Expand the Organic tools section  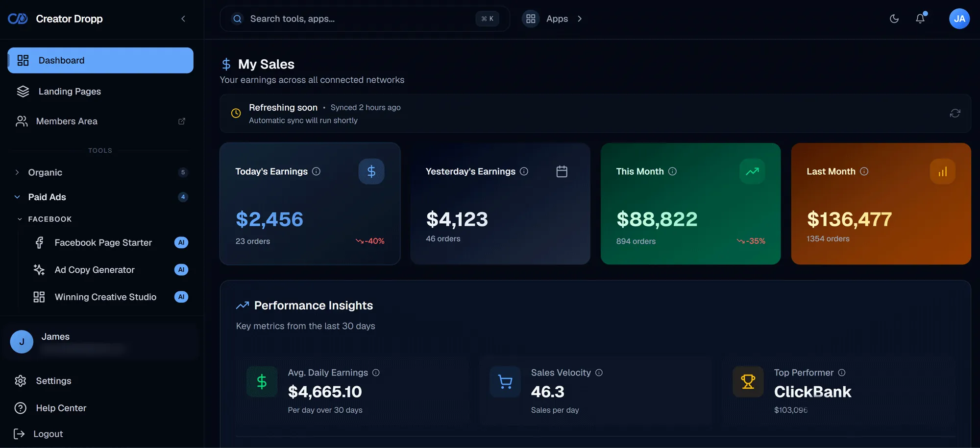(100, 172)
